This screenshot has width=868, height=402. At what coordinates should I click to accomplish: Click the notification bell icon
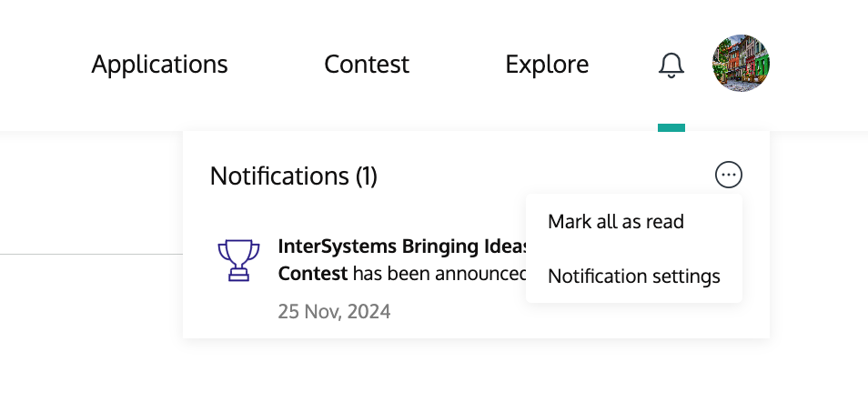(x=671, y=65)
